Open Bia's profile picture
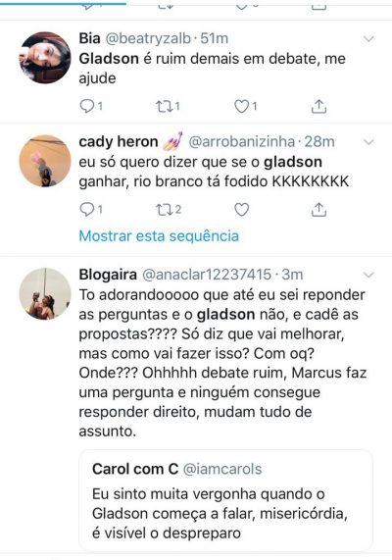Image resolution: width=392 pixels, height=560 pixels. (x=45, y=58)
